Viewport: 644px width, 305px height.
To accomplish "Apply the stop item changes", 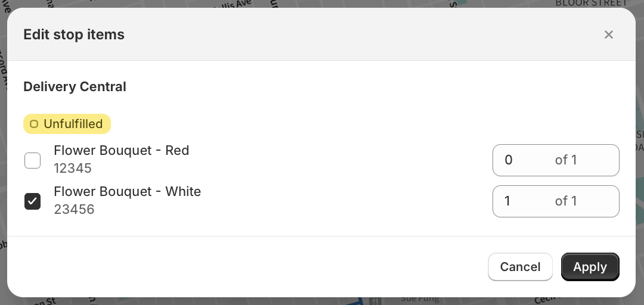I will point(590,267).
